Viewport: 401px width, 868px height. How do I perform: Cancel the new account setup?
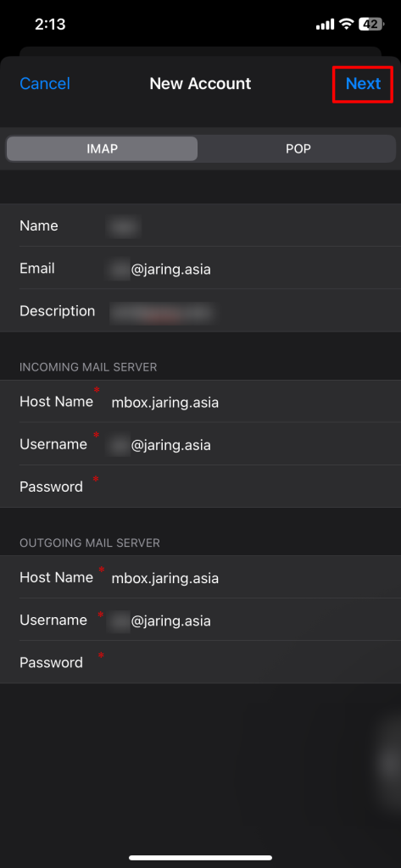pos(45,84)
